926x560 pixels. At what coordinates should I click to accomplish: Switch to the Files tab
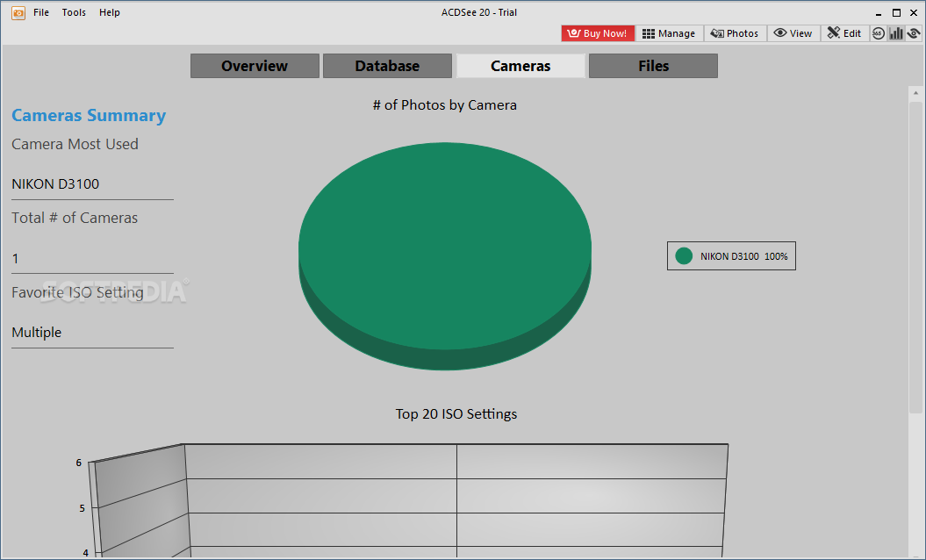[653, 66]
